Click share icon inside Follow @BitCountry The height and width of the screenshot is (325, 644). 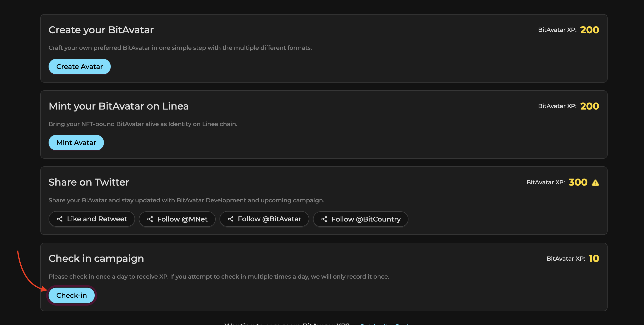(x=324, y=219)
